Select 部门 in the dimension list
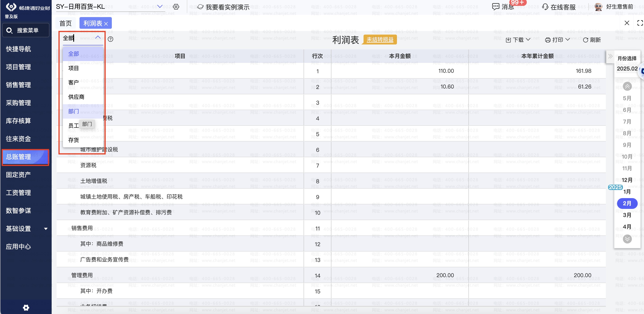This screenshot has width=644, height=314. [73, 111]
